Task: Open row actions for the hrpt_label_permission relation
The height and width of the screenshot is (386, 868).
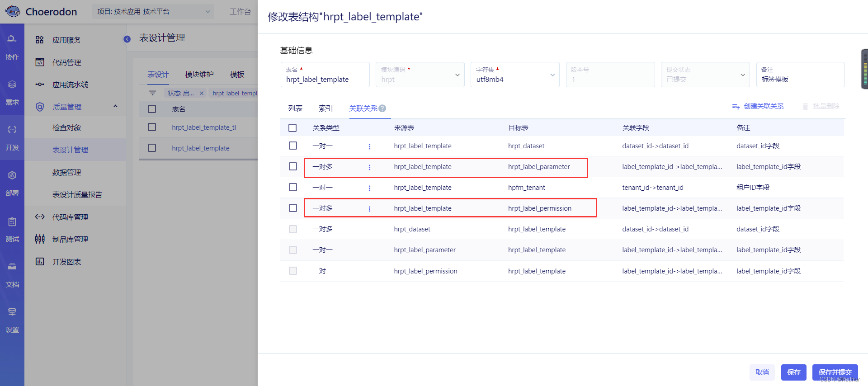Action: pos(369,209)
